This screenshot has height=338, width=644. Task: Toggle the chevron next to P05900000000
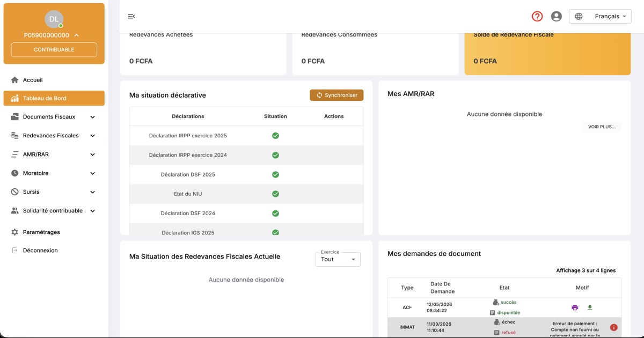[x=76, y=35]
